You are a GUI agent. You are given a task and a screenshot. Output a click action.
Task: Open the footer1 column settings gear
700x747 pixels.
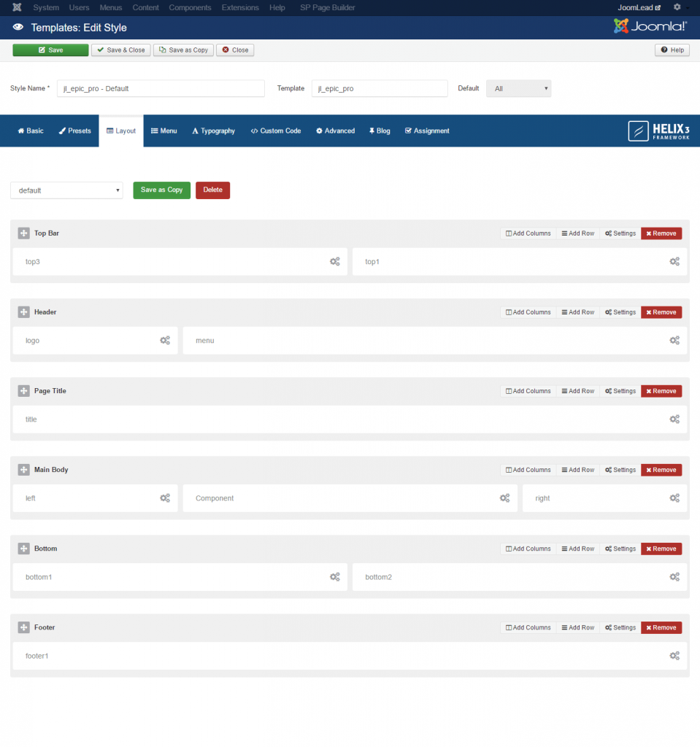coord(674,655)
